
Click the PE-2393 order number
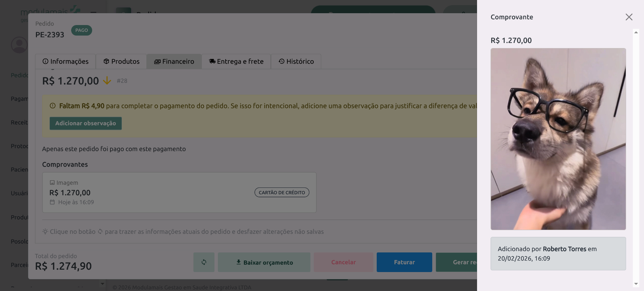click(50, 35)
